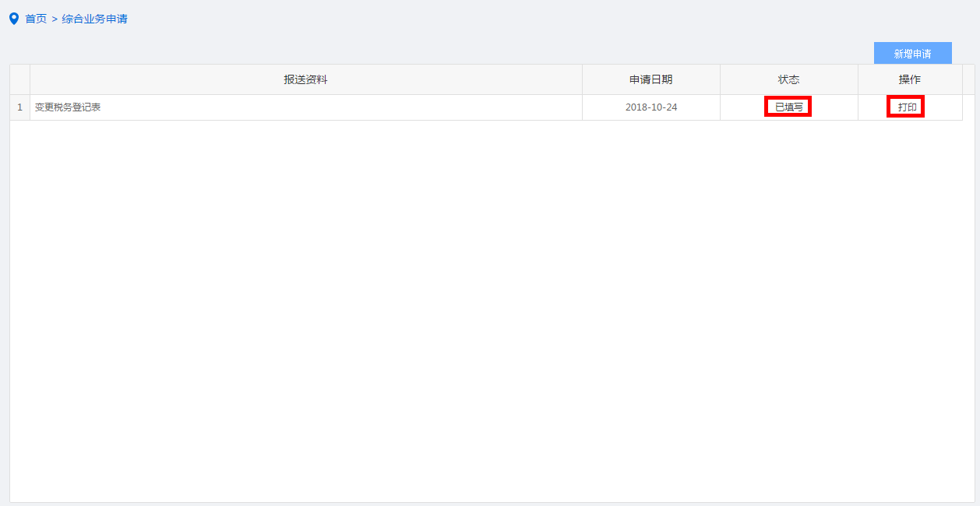Viewport: 980px width, 506px height.
Task: Click the location pin icon in breadcrumb
Action: click(13, 19)
